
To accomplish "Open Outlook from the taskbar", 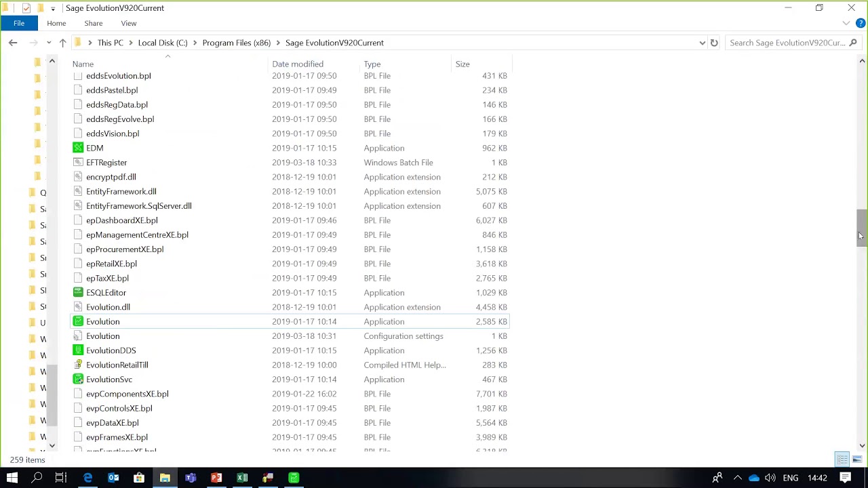I will click(x=114, y=478).
